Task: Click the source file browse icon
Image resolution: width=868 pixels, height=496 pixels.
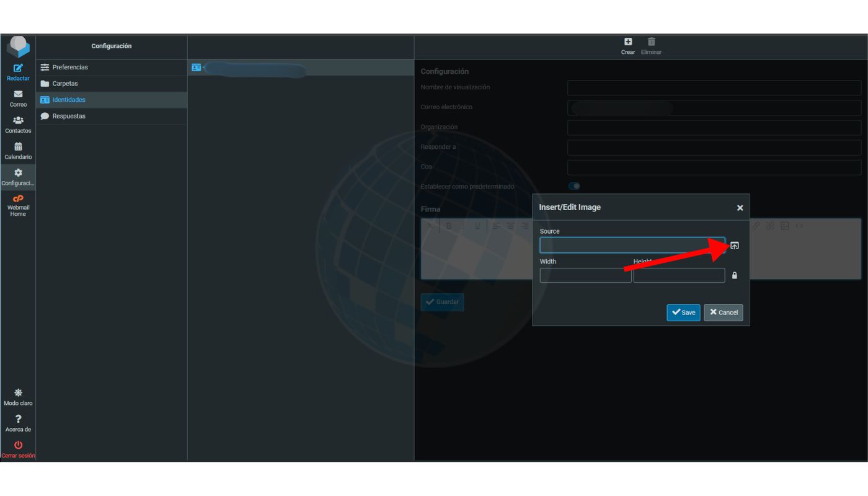Action: point(735,246)
